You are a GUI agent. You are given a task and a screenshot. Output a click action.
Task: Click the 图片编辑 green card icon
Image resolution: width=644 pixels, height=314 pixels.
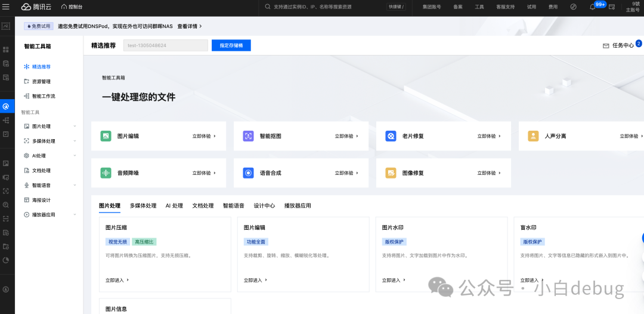click(x=106, y=136)
